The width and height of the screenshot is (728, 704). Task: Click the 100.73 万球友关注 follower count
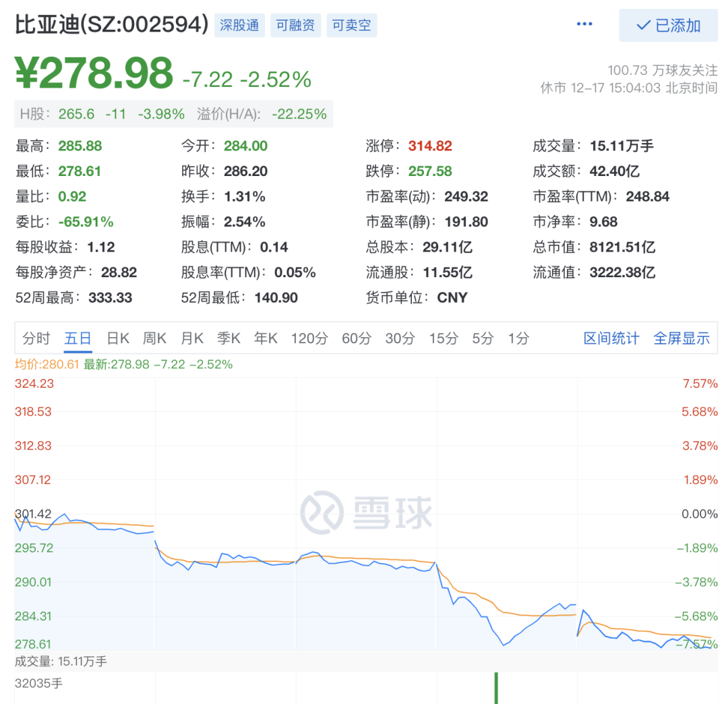663,70
